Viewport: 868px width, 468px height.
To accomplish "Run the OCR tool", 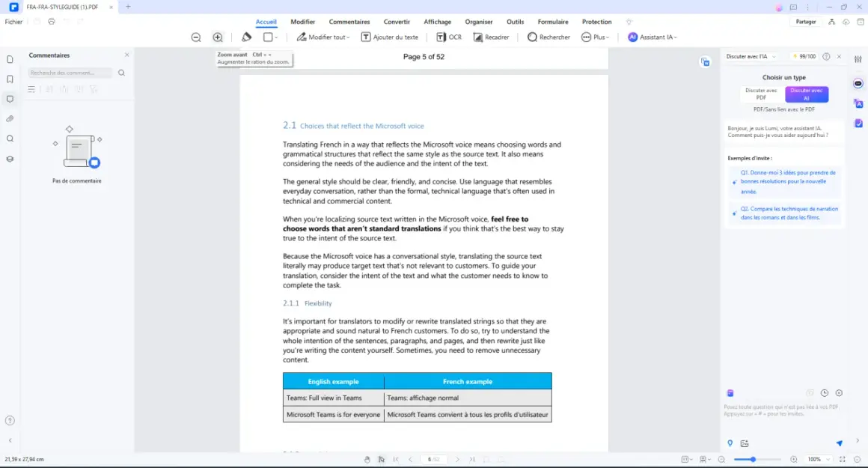I will coord(449,37).
